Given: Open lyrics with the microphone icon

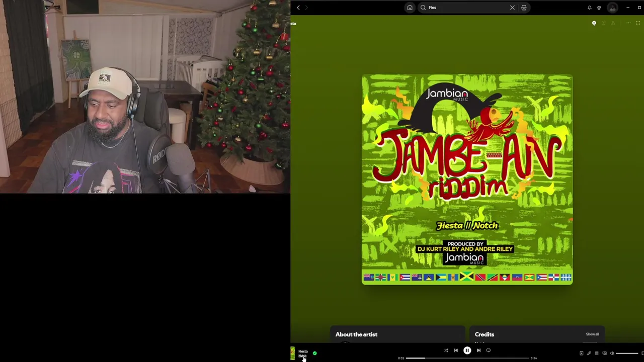Looking at the screenshot, I should tap(589, 353).
